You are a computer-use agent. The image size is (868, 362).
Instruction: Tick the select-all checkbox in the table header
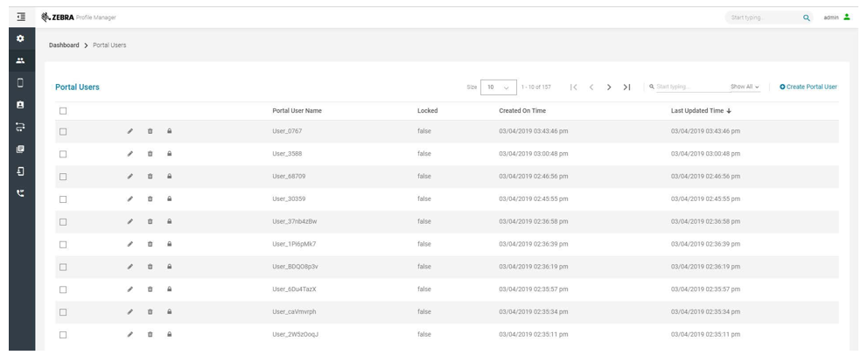coord(63,111)
